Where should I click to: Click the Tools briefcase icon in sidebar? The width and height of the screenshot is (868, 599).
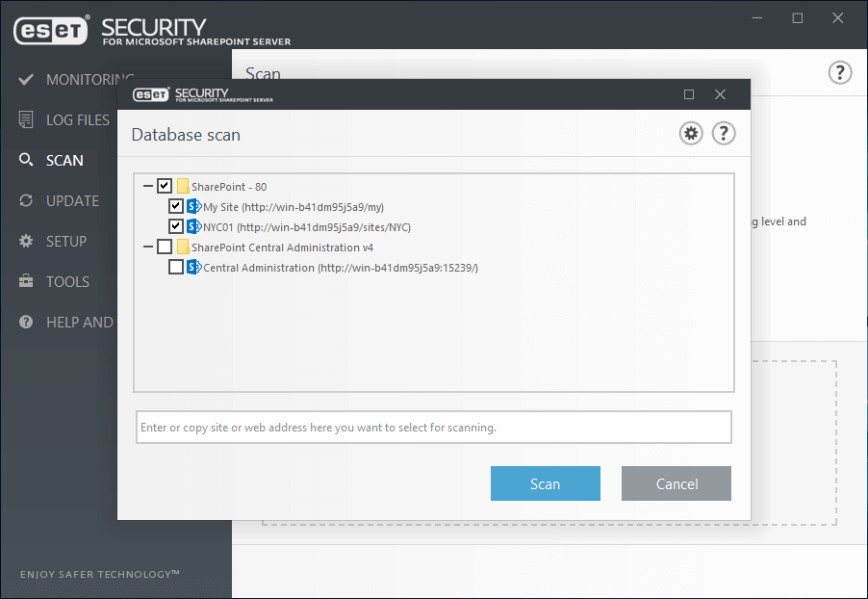(x=25, y=281)
